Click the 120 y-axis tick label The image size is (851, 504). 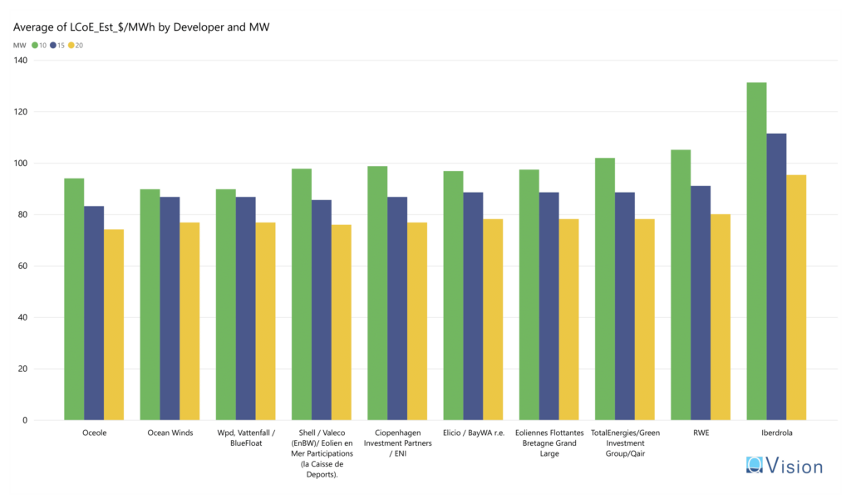click(x=21, y=112)
